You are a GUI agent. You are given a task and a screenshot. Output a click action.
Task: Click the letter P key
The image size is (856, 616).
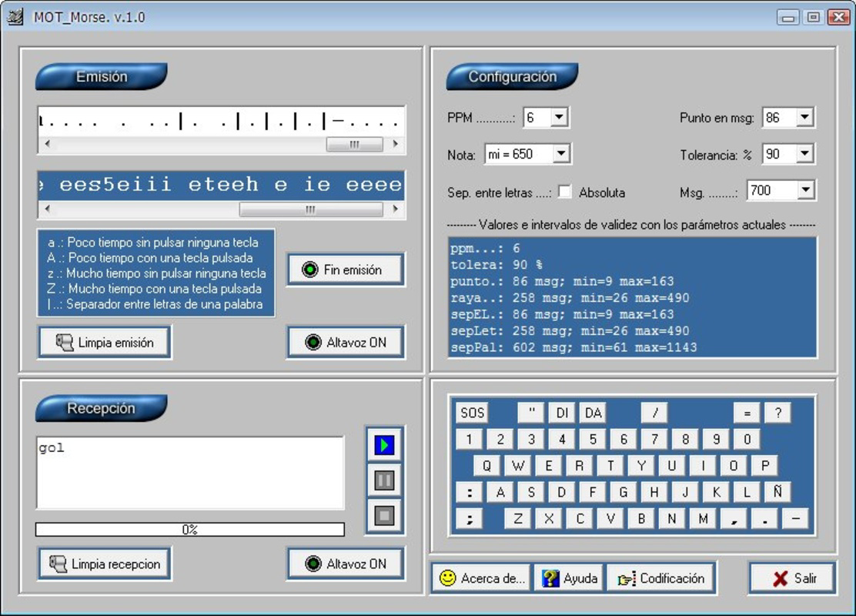click(765, 466)
